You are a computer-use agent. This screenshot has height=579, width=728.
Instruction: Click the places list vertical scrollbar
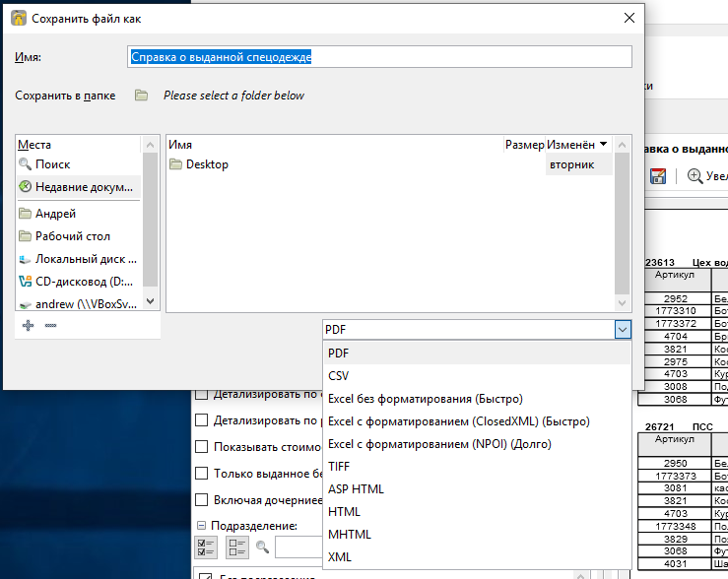150,226
